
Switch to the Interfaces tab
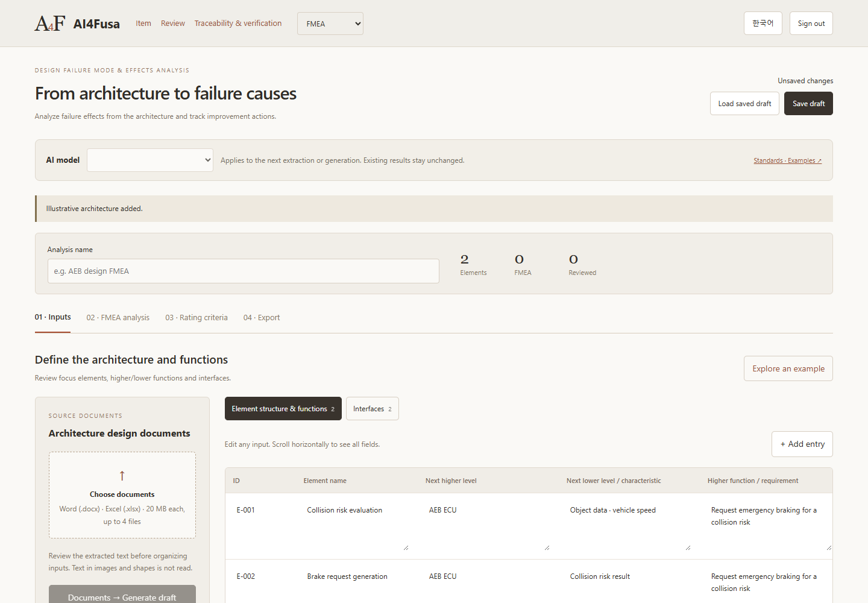(x=373, y=409)
